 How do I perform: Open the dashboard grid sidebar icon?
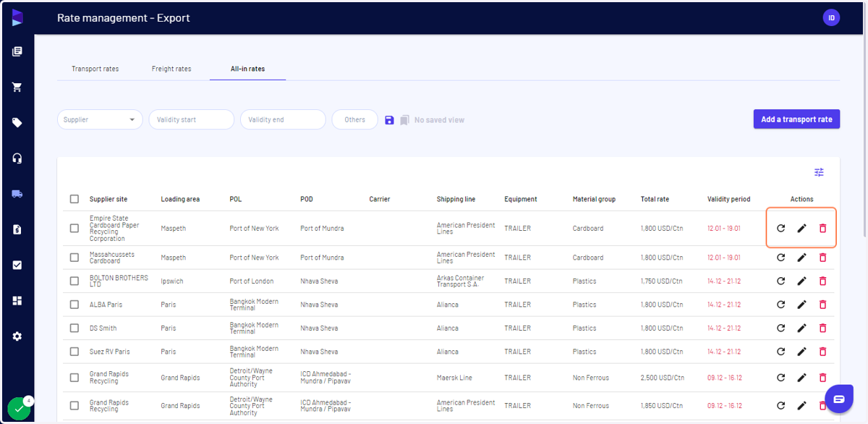17,300
